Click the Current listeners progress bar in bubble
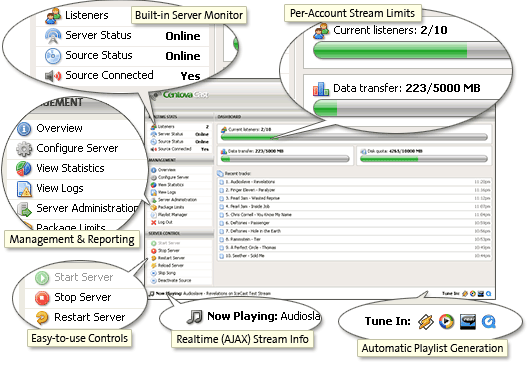This screenshot has height=366, width=530. pos(411,51)
